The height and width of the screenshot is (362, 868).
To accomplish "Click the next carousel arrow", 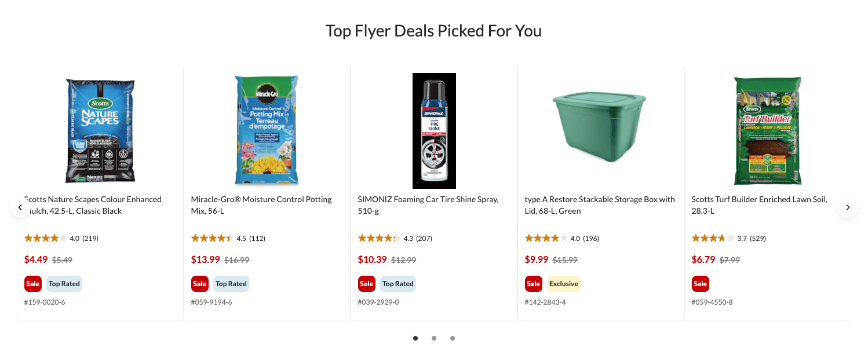I will [x=848, y=207].
